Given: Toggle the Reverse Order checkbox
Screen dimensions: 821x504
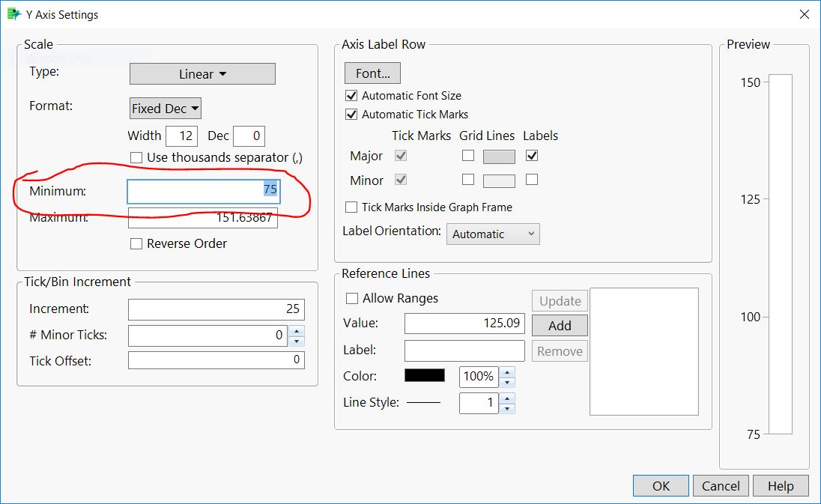Looking at the screenshot, I should (x=136, y=243).
